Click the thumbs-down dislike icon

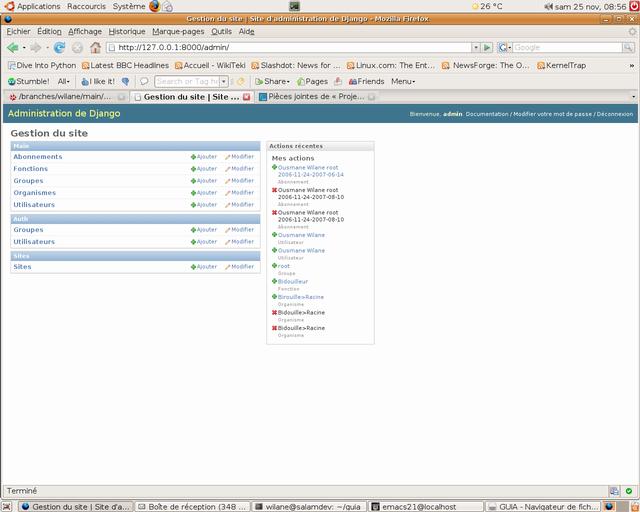(126, 81)
